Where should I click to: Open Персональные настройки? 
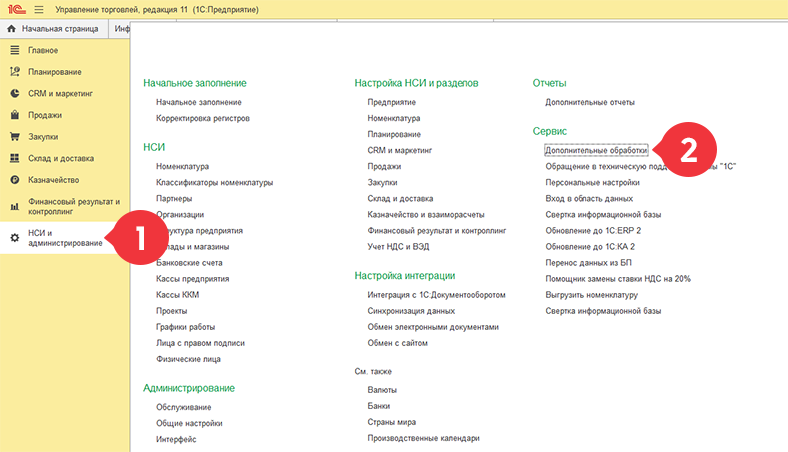point(593,183)
